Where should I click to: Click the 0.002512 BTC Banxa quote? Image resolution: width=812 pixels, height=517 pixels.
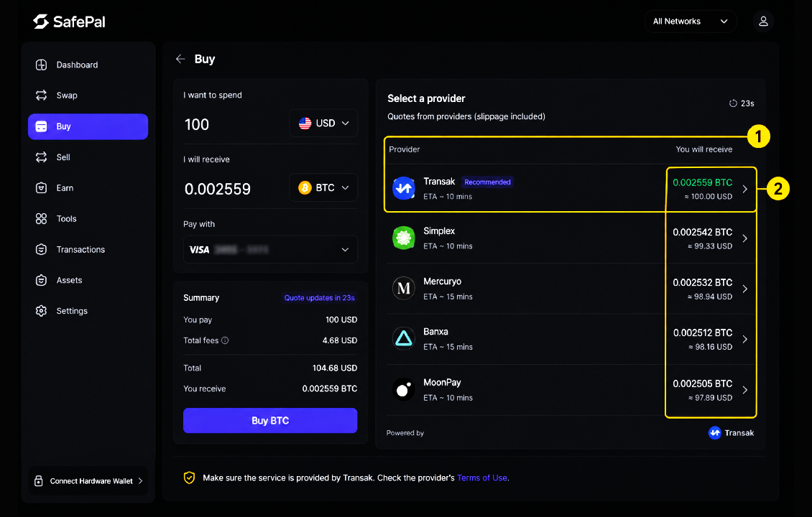pyautogui.click(x=703, y=332)
